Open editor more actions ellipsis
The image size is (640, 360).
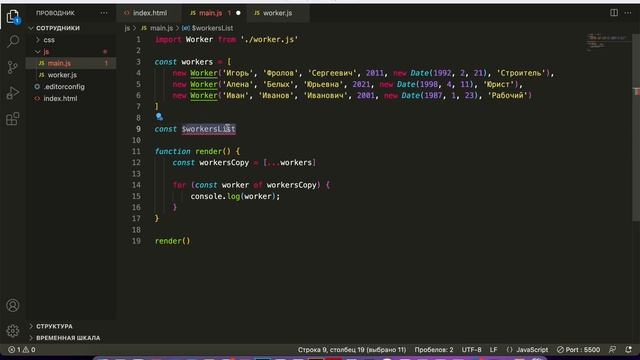628,13
